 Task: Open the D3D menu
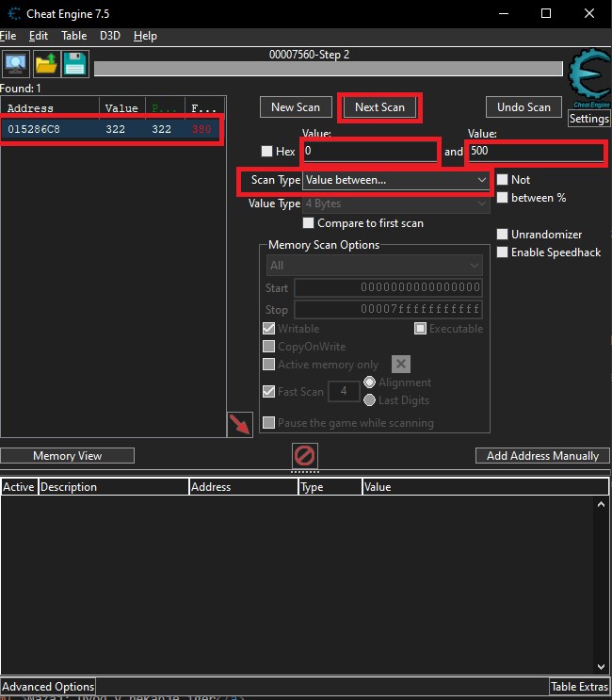coord(109,36)
